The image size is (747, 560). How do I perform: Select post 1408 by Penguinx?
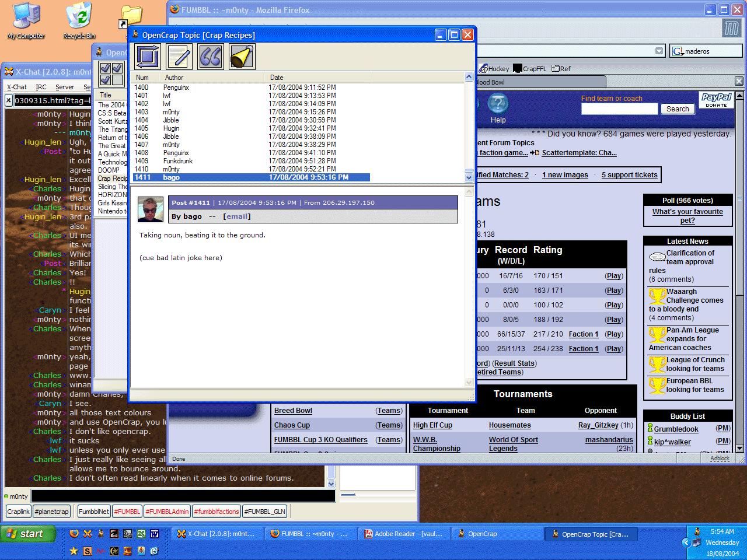[x=252, y=153]
